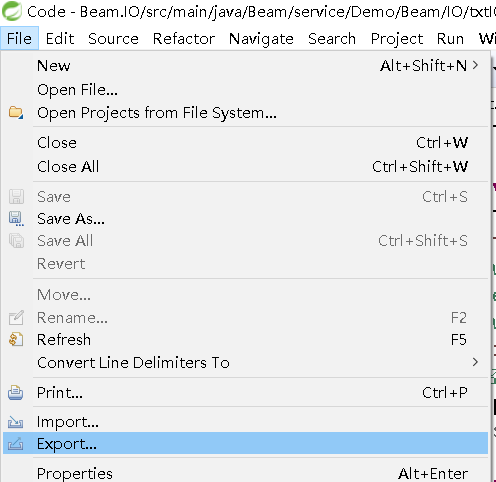496x482 pixels.
Task: Click the Spring Tool Suite logo icon
Action: (12, 11)
